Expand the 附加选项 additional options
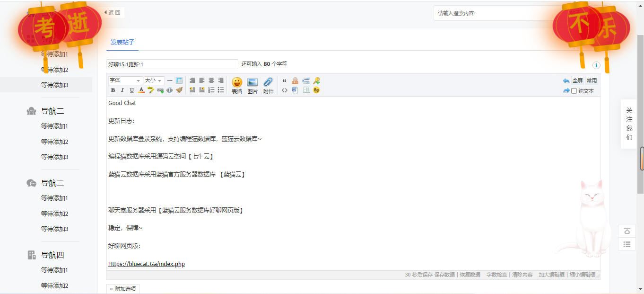Screen dimensions: 644x294 coord(123,289)
